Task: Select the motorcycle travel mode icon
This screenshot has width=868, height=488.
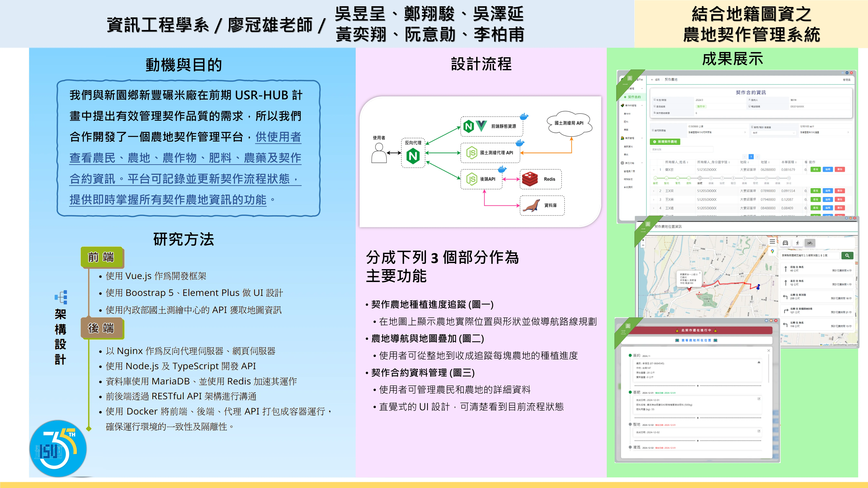Action: pos(810,243)
